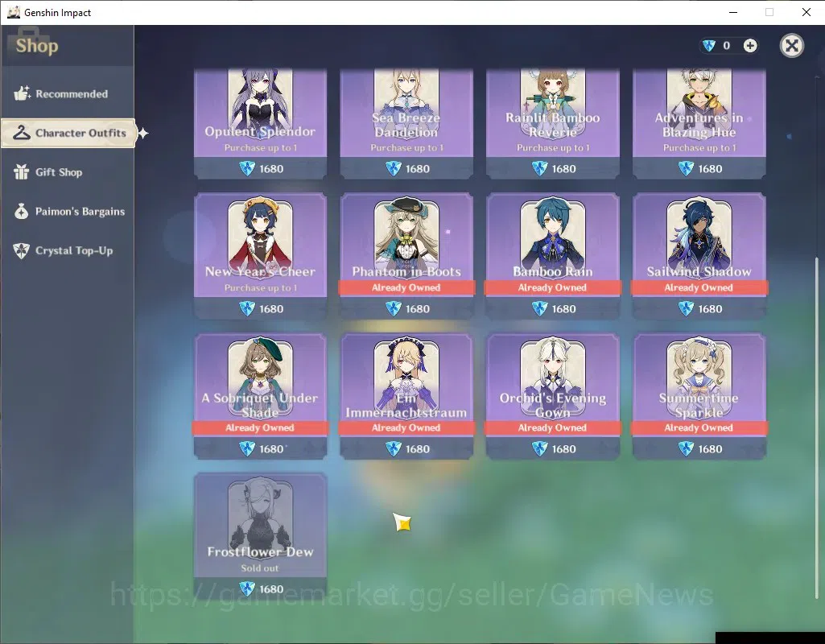Click the sold out Frostflower Dew outfit
The width and height of the screenshot is (825, 644).
coord(261,536)
